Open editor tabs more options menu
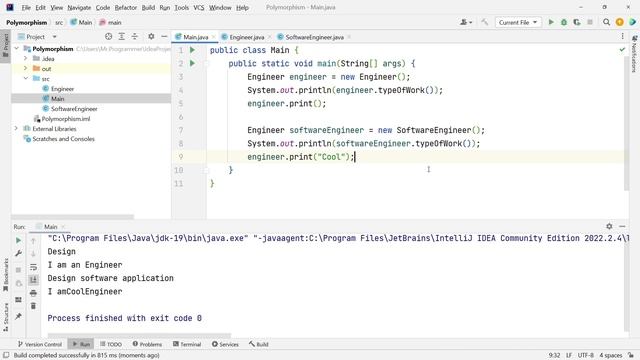 tap(622, 37)
